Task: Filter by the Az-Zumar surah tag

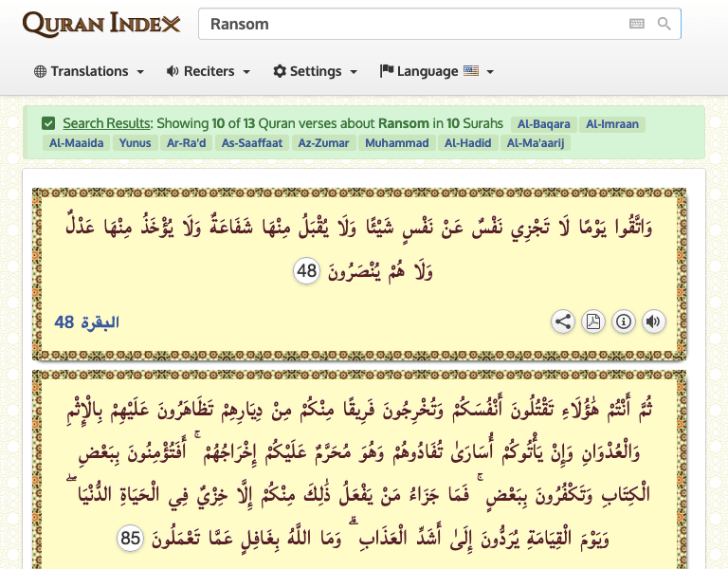Action: coord(323,143)
